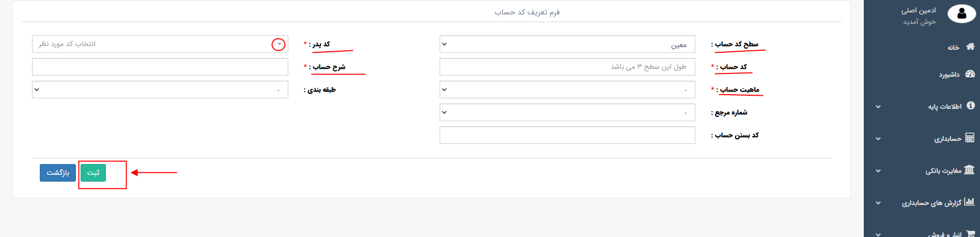This screenshot has height=237, width=980.
Task: Click the shopping cart icon in sidebar
Action: pos(970,234)
